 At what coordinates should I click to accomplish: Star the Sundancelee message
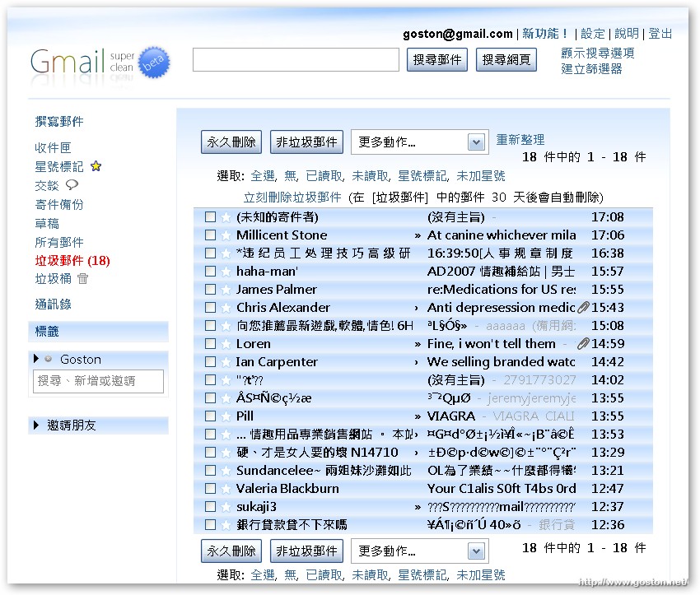tap(226, 471)
